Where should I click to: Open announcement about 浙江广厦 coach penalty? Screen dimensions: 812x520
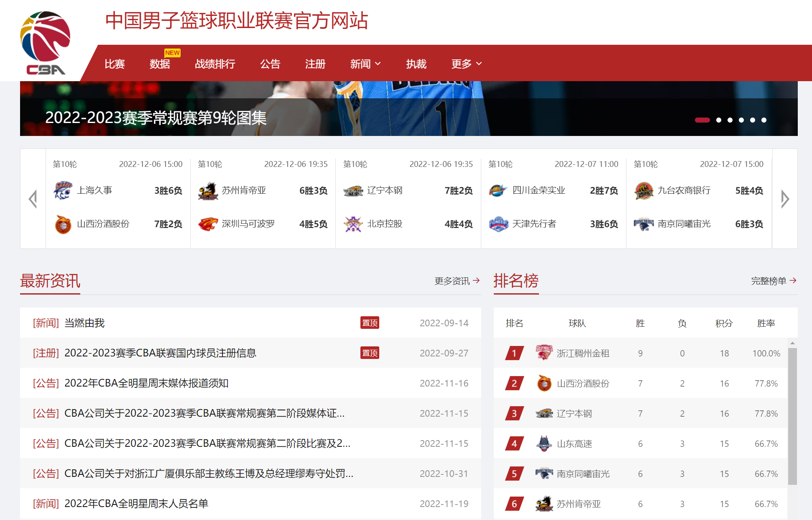[209, 474]
